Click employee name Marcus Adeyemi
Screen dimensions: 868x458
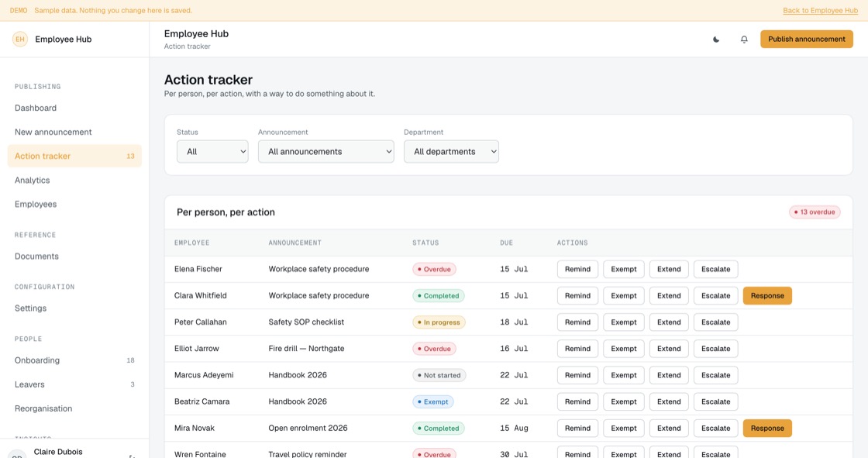point(204,375)
